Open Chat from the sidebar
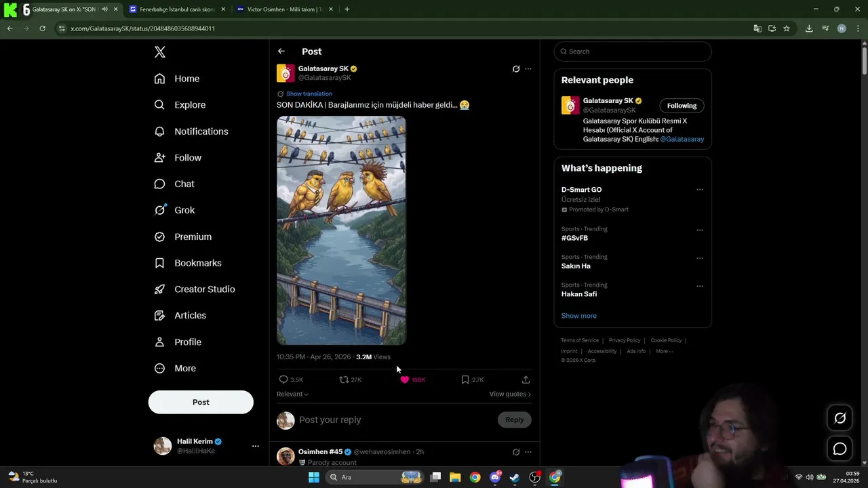868x488 pixels. (x=174, y=184)
